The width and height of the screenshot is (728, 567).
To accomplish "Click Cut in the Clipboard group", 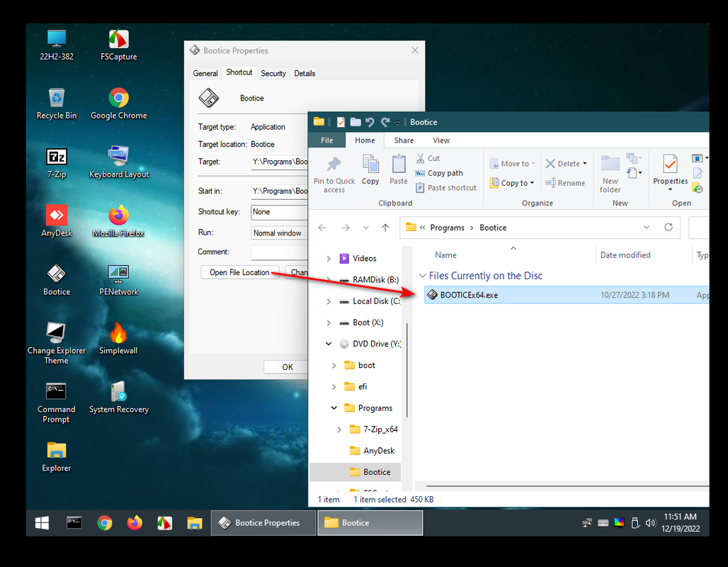I will (x=428, y=158).
